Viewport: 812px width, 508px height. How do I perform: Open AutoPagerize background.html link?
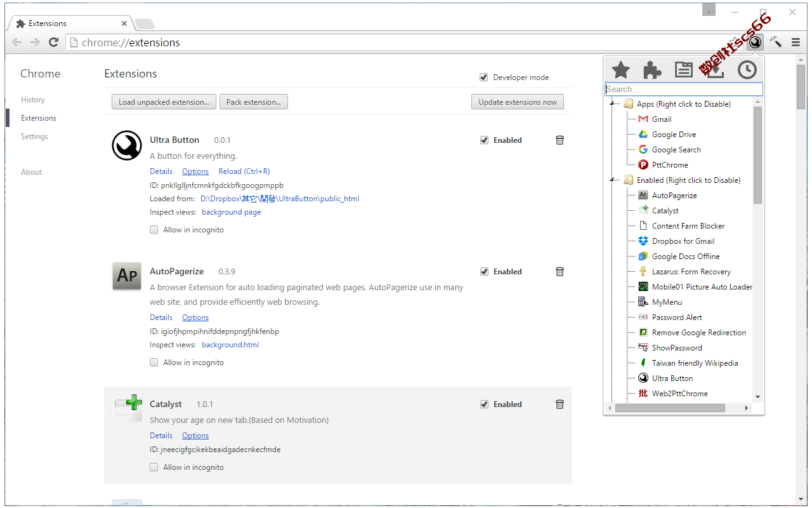point(230,345)
